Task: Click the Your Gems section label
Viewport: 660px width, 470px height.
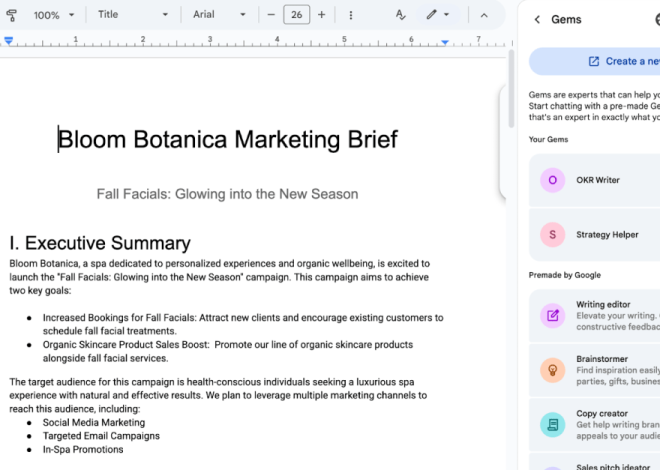Action: point(548,140)
